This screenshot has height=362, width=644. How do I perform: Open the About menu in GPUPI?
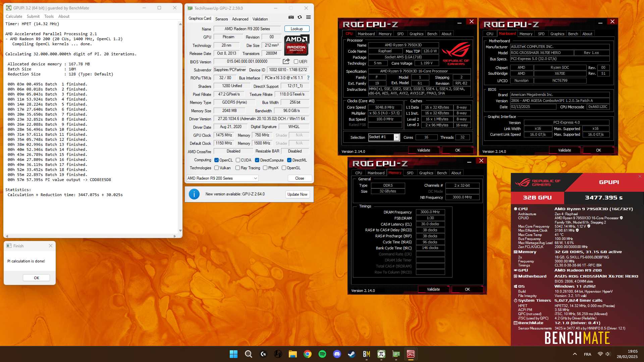[x=64, y=16]
